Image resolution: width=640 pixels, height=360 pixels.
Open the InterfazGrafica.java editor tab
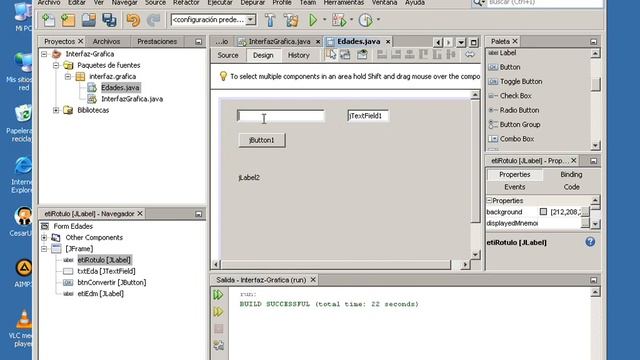pyautogui.click(x=279, y=41)
